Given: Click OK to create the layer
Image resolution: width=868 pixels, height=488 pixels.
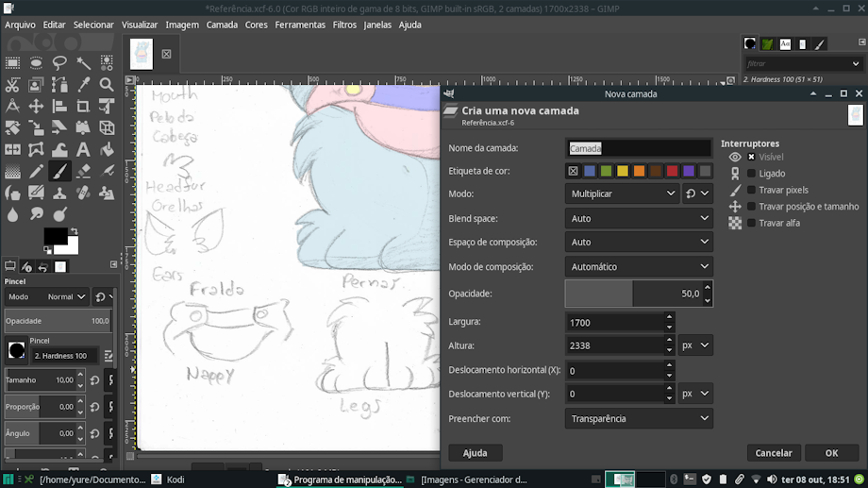Looking at the screenshot, I should (831, 453).
